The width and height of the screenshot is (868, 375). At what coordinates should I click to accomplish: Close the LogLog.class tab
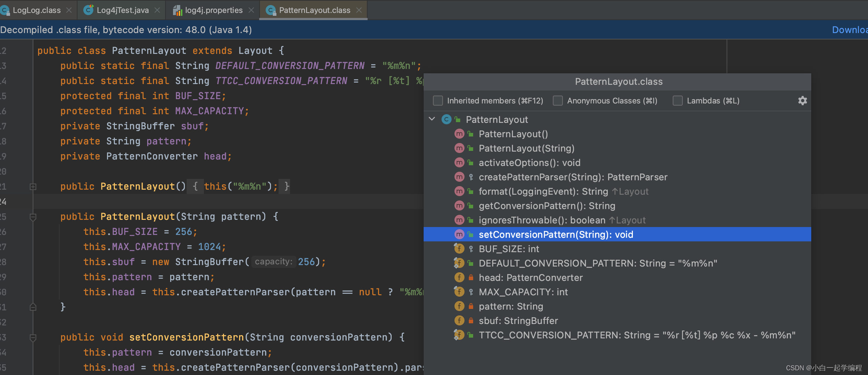69,10
